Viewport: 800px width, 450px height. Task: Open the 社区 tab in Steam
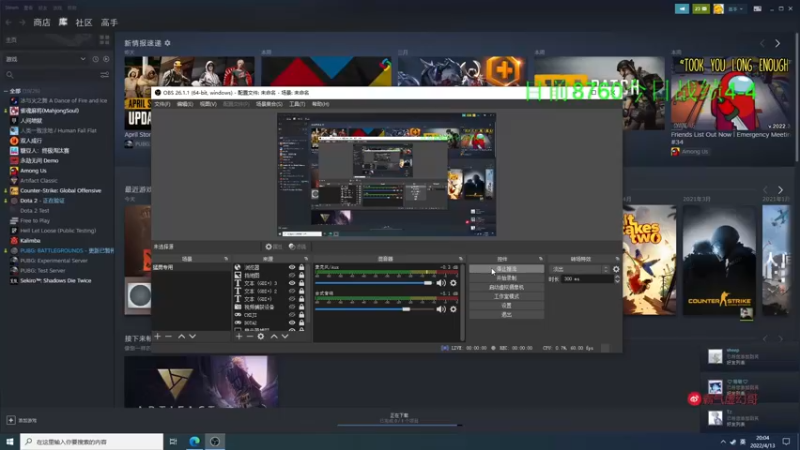tap(84, 22)
